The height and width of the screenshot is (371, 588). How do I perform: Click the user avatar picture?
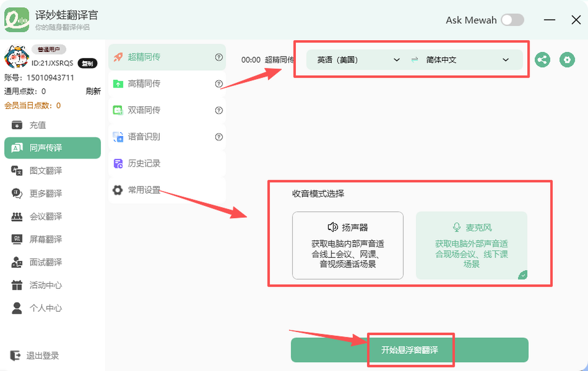(16, 57)
